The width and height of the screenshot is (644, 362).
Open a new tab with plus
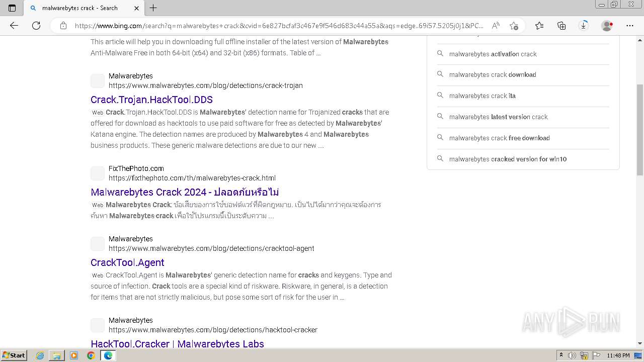153,8
